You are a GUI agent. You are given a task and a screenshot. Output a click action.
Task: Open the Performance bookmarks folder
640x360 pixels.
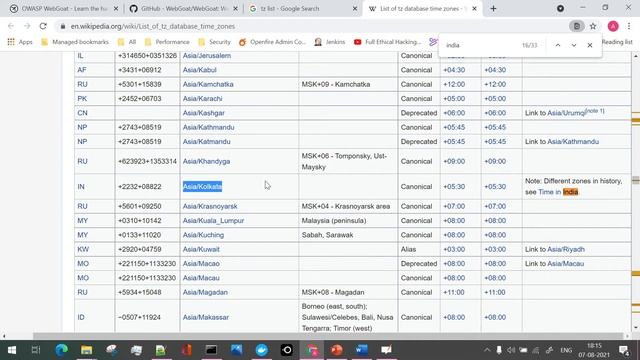(167, 42)
